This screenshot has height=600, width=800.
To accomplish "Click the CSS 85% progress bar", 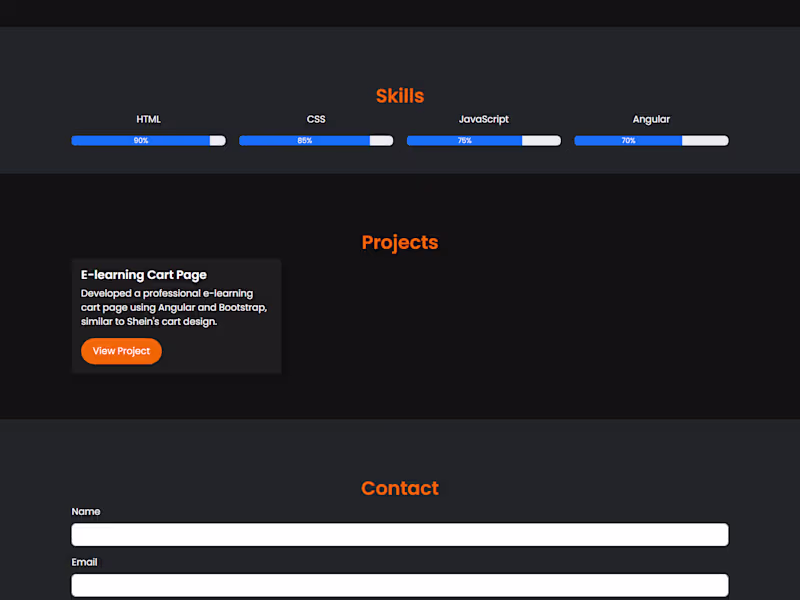I will pyautogui.click(x=316, y=140).
